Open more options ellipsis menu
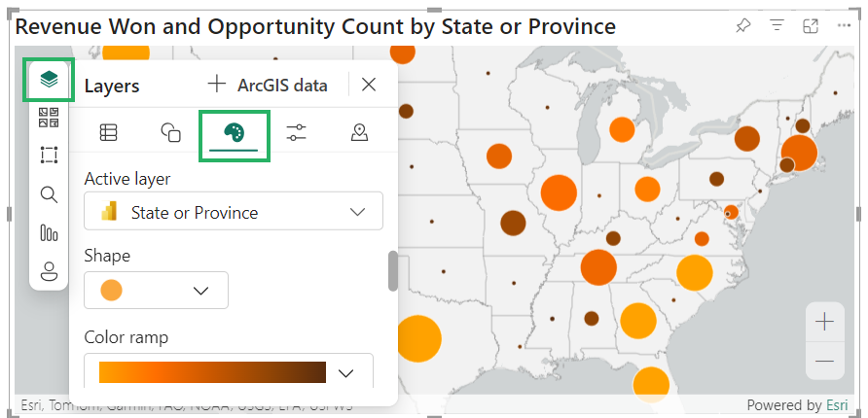 845,26
